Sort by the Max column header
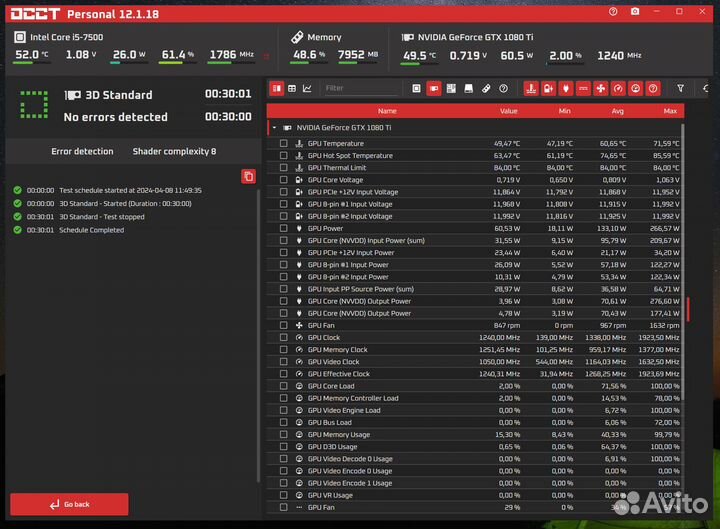This screenshot has height=529, width=720. pos(669,111)
